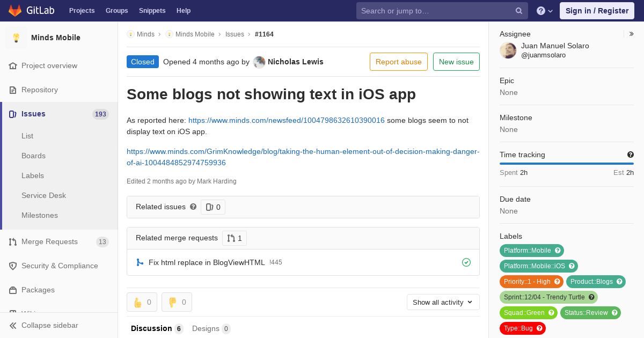Screen dimensions: 644x338
Task: Switch to the Discussion tab
Action: [x=157, y=328]
